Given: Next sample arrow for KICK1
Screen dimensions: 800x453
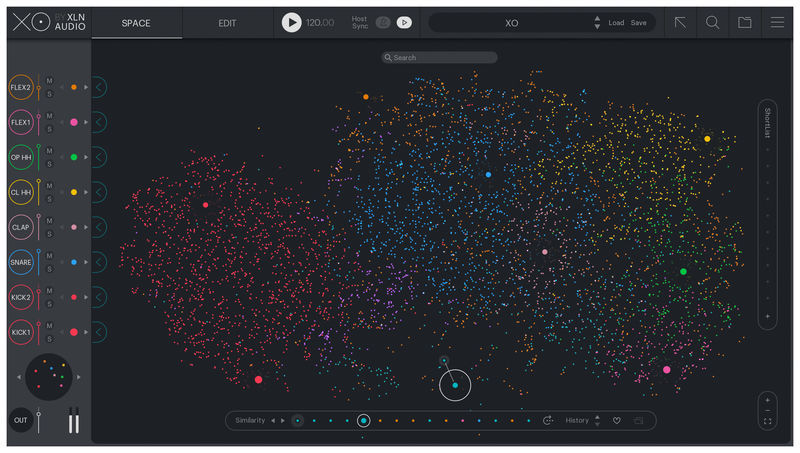Looking at the screenshot, I should (86, 332).
